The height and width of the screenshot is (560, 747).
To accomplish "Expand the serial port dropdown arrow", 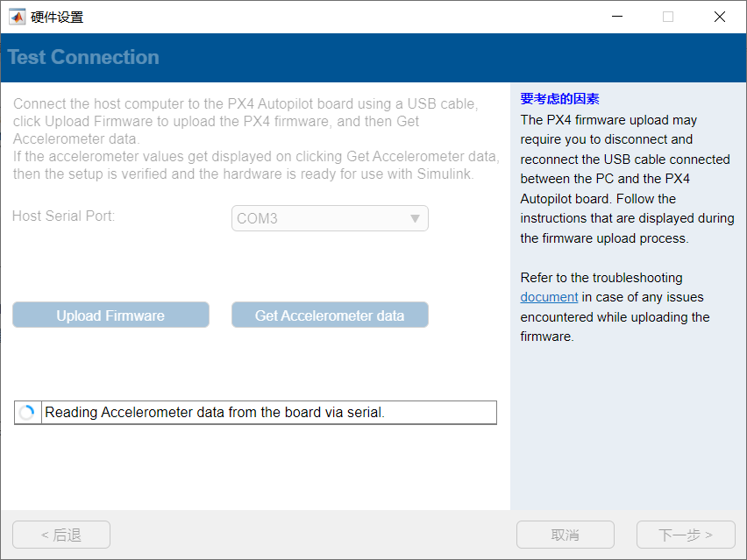I will coord(416,218).
